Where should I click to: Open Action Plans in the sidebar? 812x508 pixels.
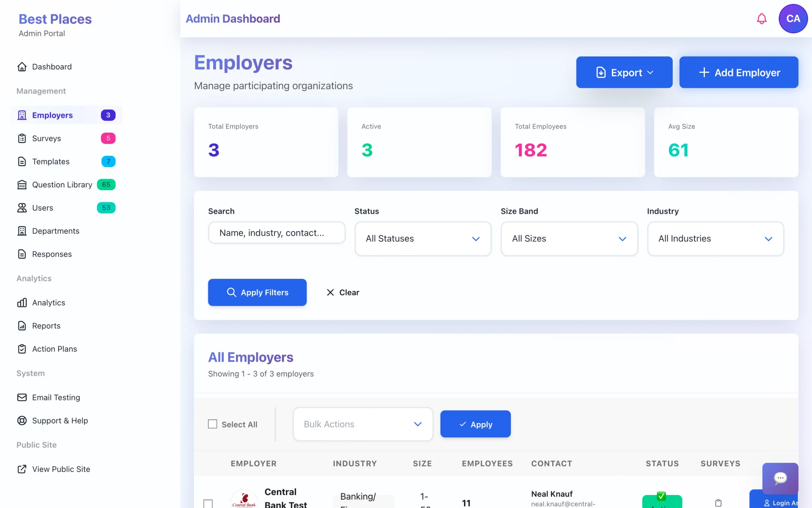66,349
